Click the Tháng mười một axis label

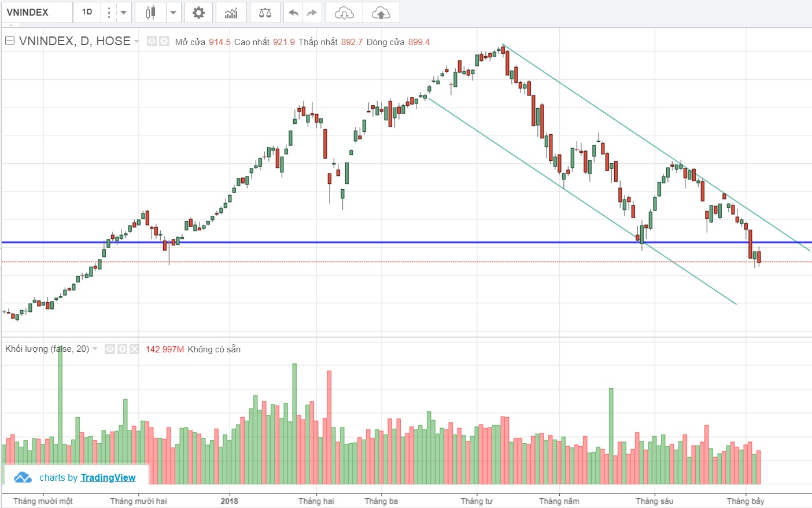43,501
